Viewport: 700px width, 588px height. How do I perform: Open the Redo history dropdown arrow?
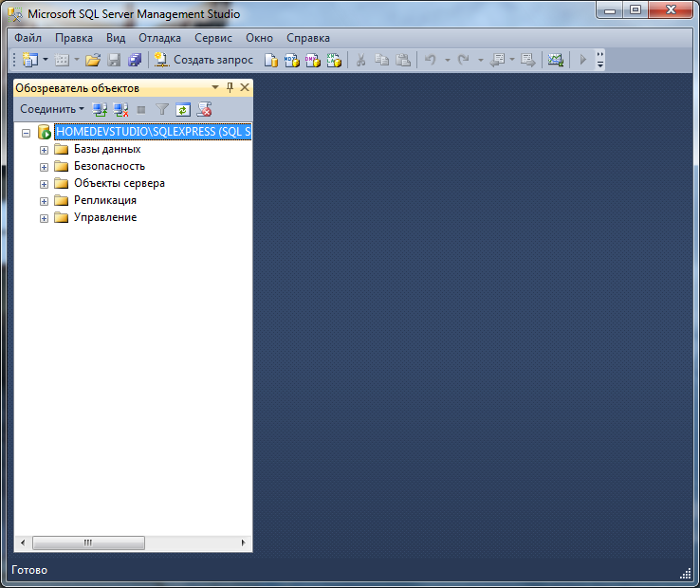click(481, 60)
